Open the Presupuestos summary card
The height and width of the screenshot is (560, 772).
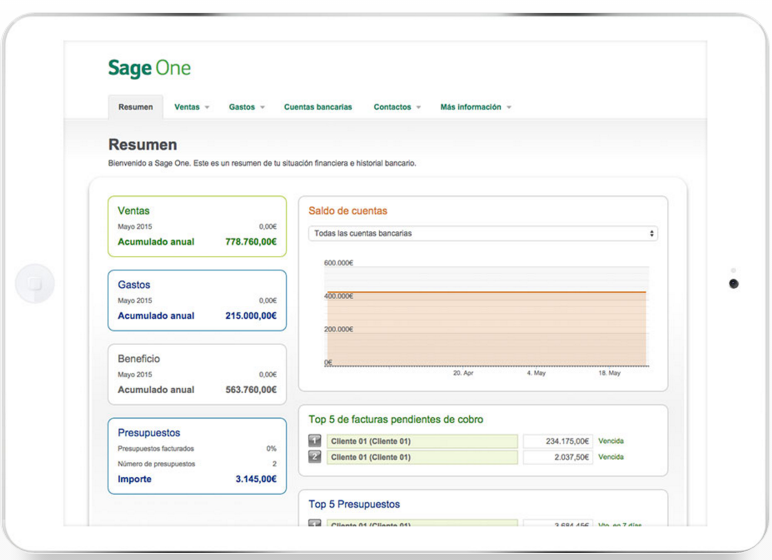tap(197, 456)
